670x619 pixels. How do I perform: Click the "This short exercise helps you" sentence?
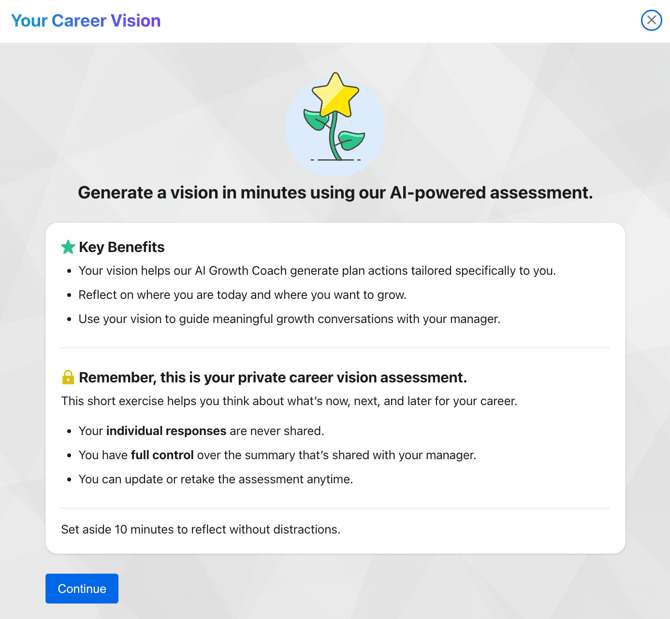pos(289,401)
